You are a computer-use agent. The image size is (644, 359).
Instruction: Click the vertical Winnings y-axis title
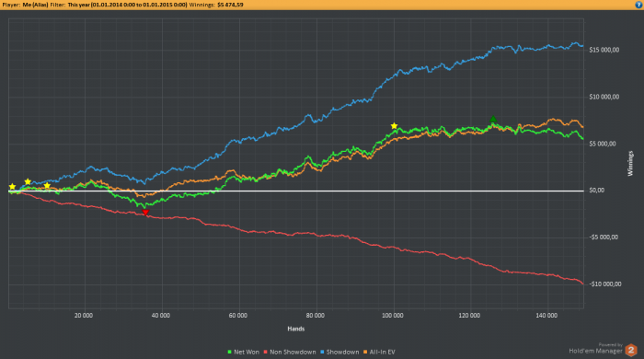(630, 164)
